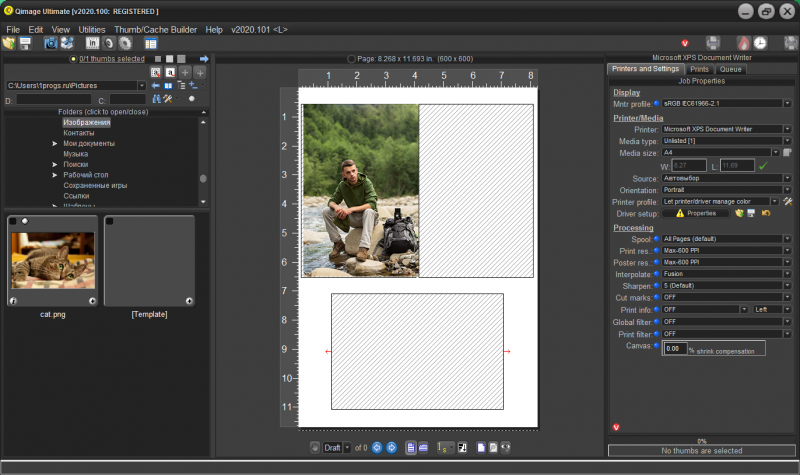Click the wrench icon beside Printer profile

click(x=787, y=201)
